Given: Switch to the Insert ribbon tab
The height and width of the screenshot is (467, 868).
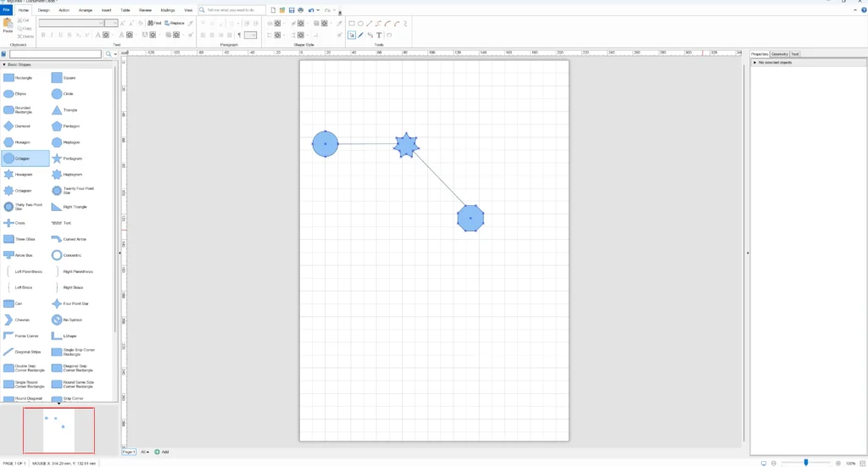Looking at the screenshot, I should pyautogui.click(x=106, y=10).
